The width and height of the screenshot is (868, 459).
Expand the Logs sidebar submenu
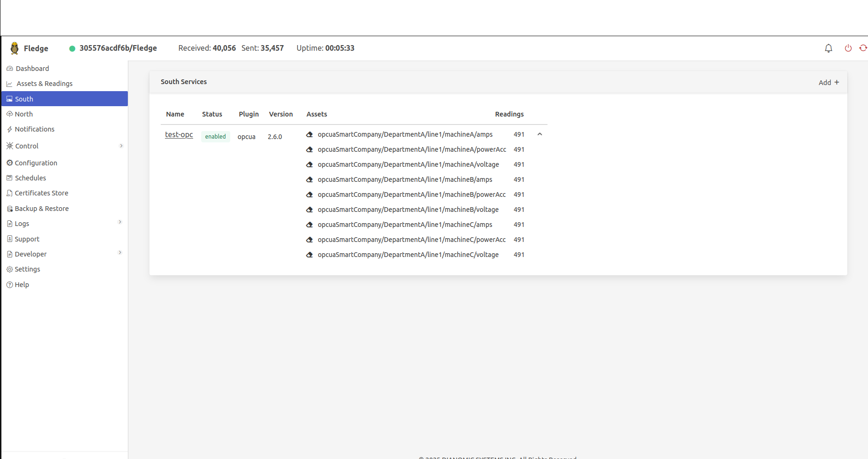120,222
